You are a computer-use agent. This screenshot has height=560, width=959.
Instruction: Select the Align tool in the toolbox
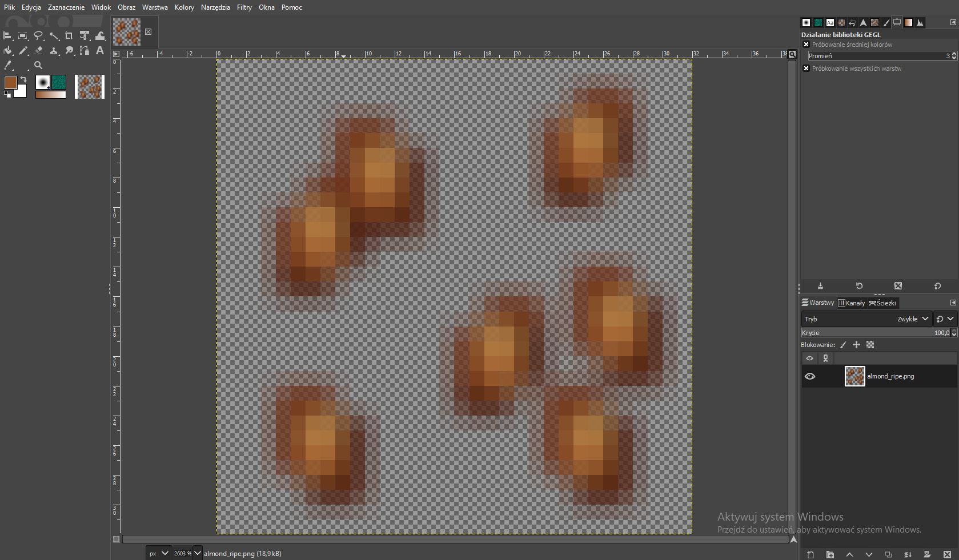coord(7,36)
